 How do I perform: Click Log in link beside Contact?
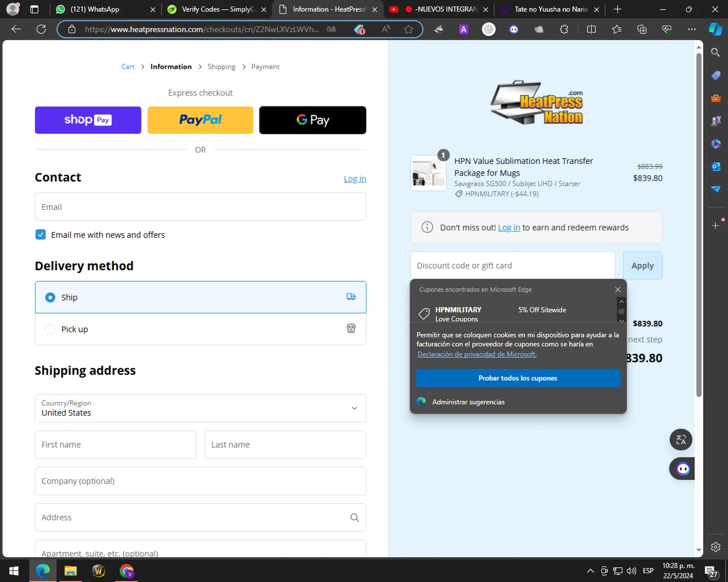click(x=355, y=178)
